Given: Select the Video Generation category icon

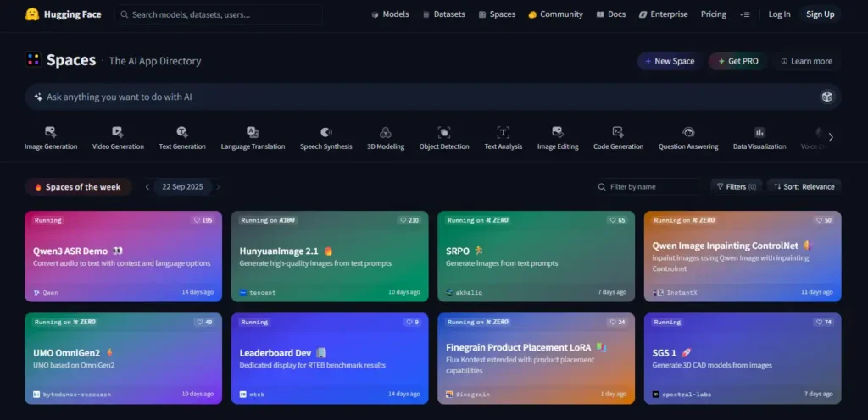Looking at the screenshot, I should coord(117,132).
